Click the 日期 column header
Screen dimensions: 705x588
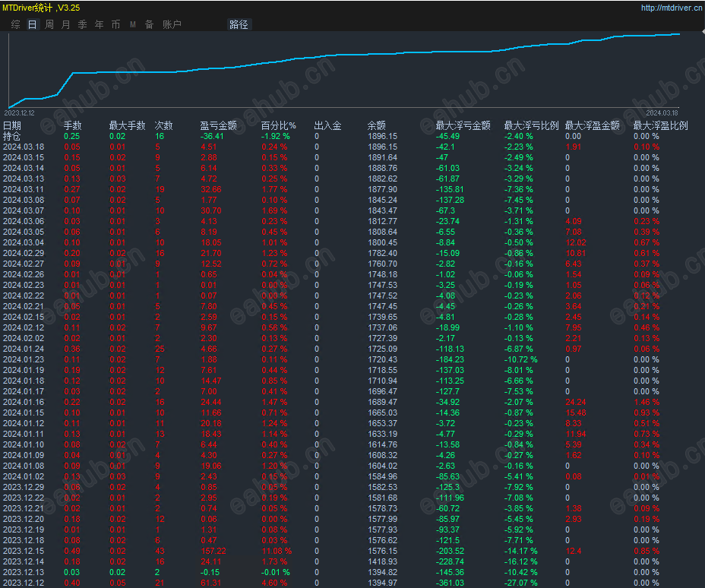(x=12, y=125)
